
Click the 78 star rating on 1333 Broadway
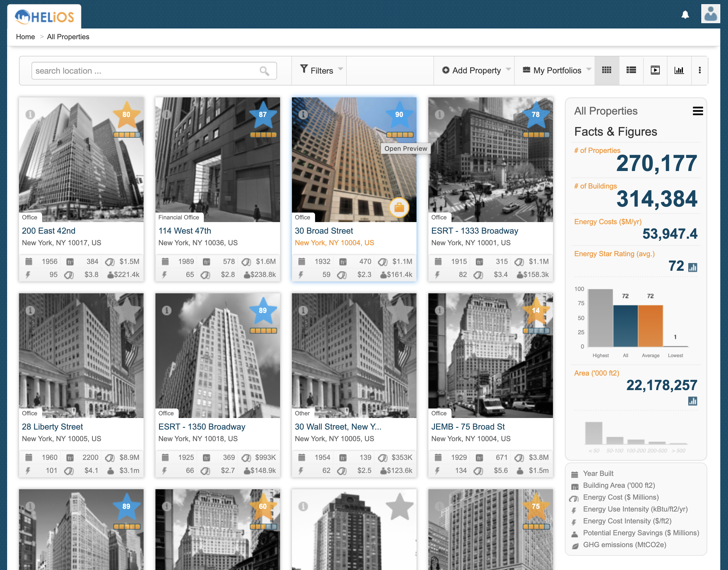(x=535, y=115)
